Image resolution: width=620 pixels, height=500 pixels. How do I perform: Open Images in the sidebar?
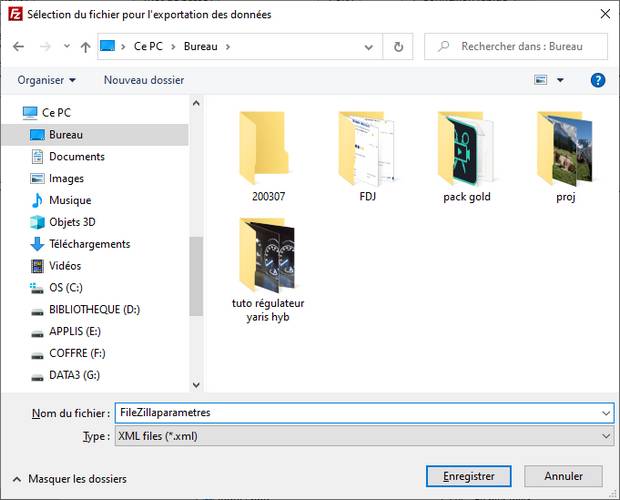pyautogui.click(x=66, y=179)
